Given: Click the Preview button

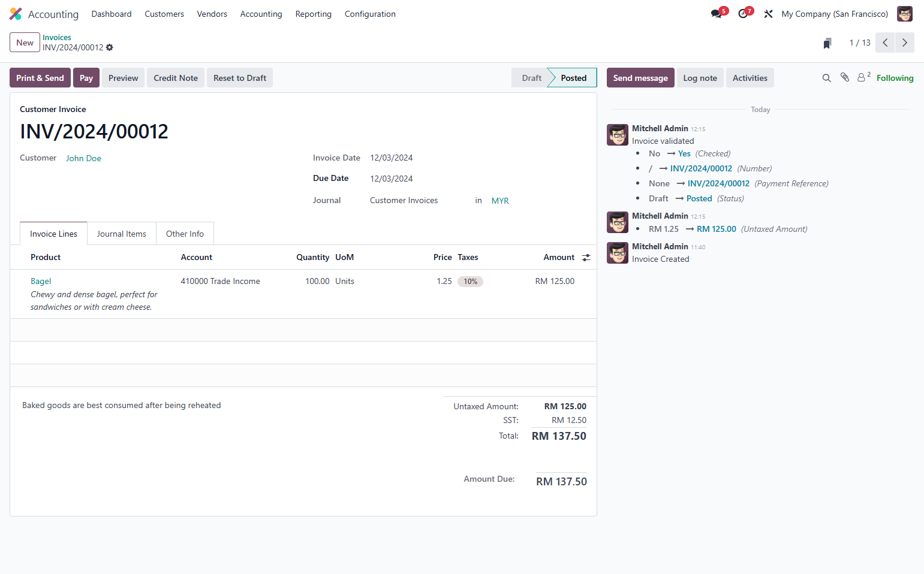Looking at the screenshot, I should click(x=123, y=78).
